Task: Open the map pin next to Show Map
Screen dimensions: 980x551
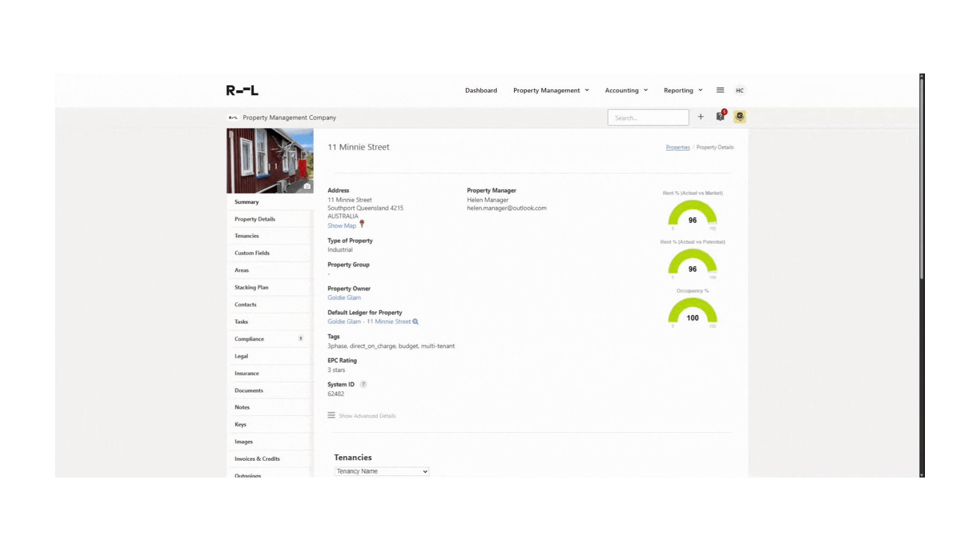Action: (x=361, y=223)
